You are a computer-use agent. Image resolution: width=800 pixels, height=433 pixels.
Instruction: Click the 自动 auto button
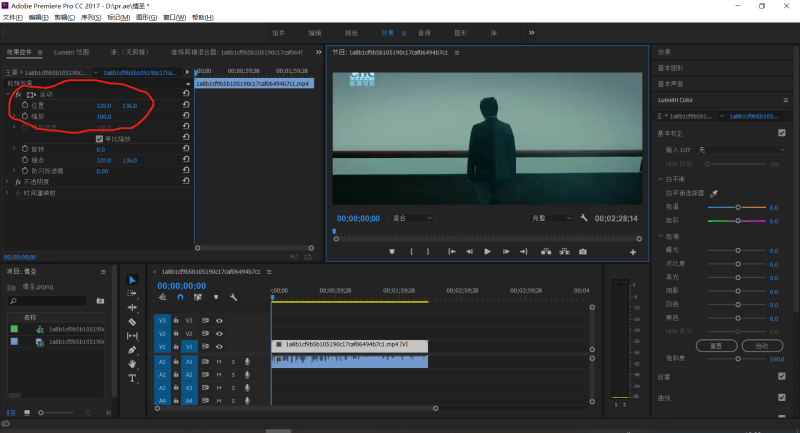pos(762,345)
